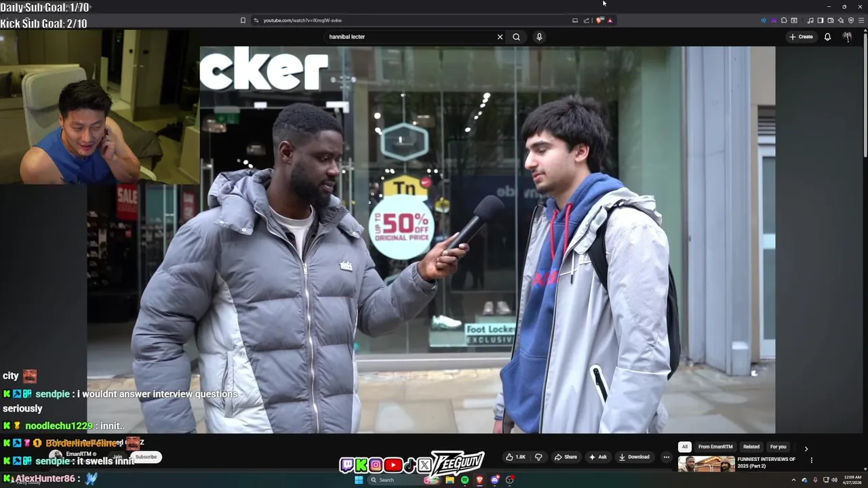Open options menu for suggested video

(811, 460)
